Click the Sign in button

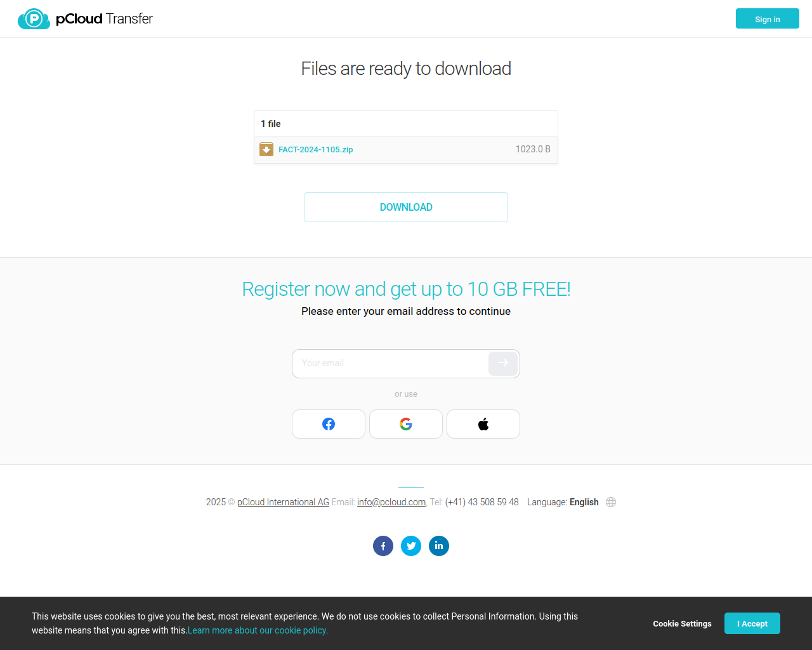(768, 19)
